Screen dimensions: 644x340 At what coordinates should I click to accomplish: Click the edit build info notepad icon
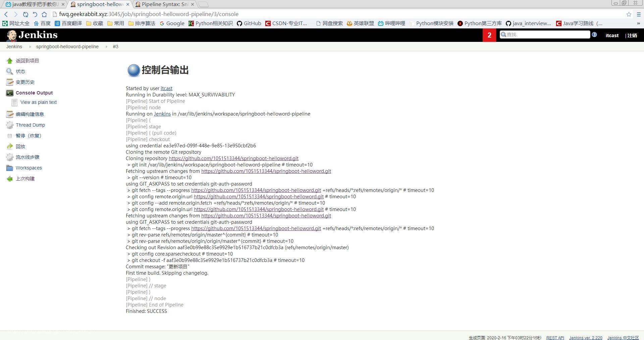(10, 114)
